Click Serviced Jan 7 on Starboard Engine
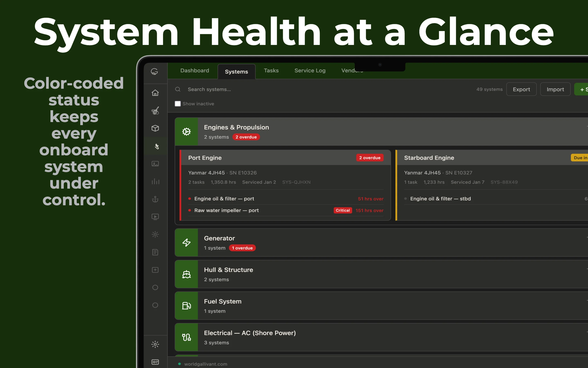 468,182
